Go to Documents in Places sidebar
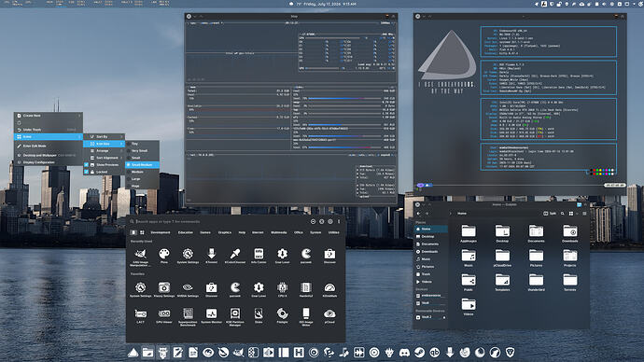 430,244
